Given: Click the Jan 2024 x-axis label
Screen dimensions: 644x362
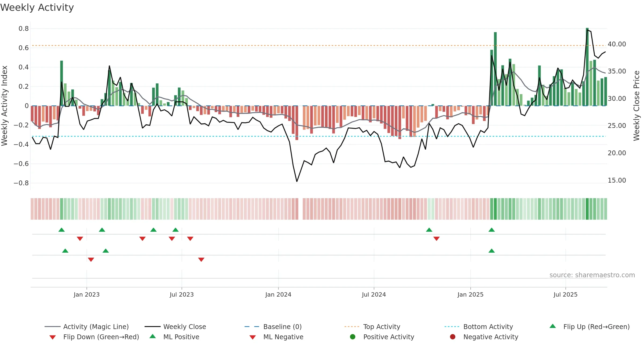Looking at the screenshot, I should (x=278, y=294).
